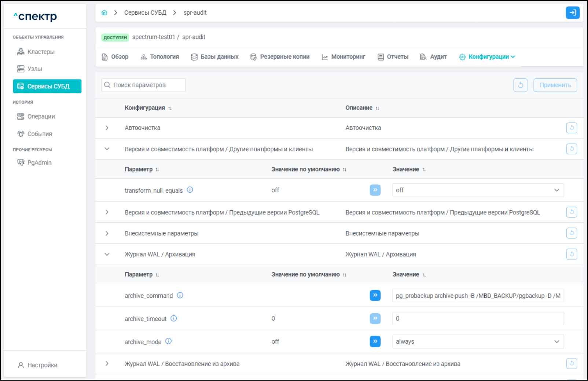Click the Применить button
The image size is (588, 381).
(x=555, y=85)
